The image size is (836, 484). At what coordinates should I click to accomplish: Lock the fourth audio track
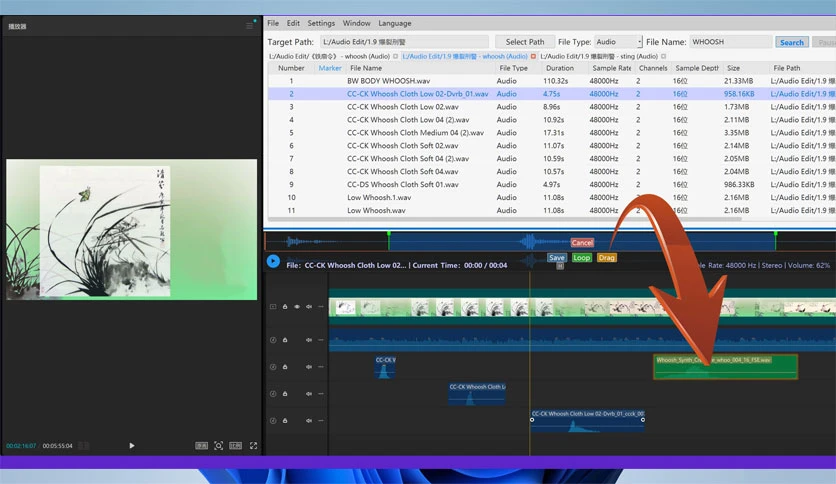[x=285, y=421]
